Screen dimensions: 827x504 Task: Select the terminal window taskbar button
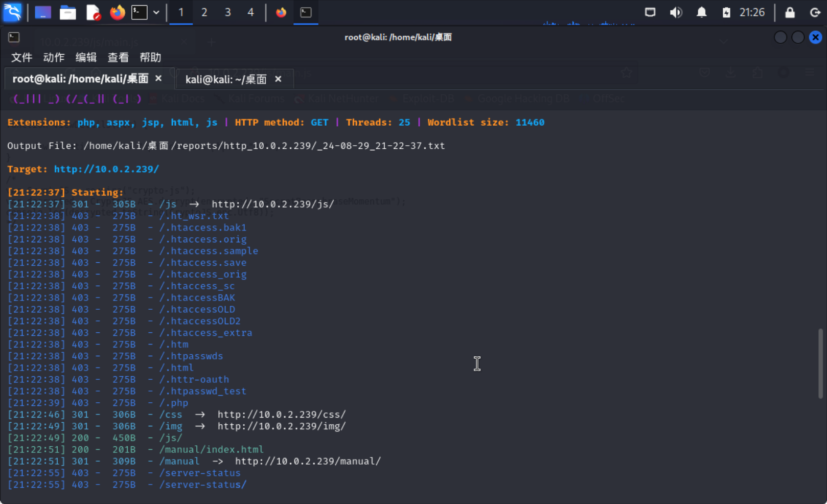click(306, 12)
